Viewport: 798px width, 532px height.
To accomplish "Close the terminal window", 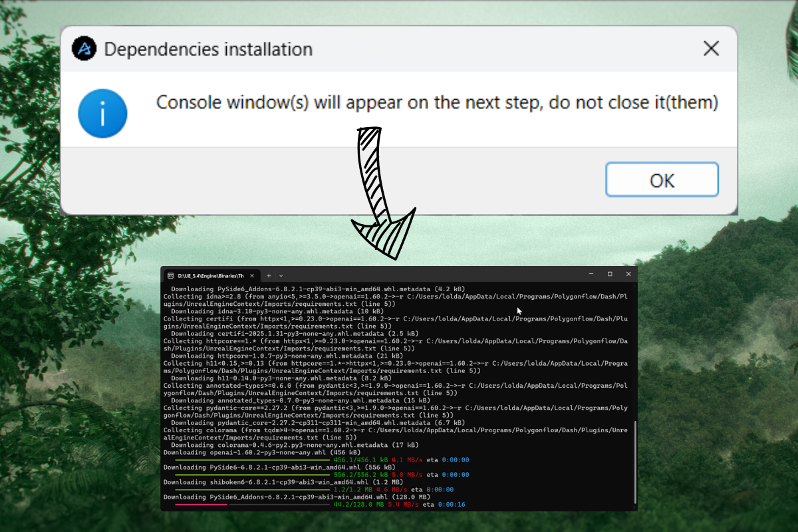I will (x=628, y=274).
